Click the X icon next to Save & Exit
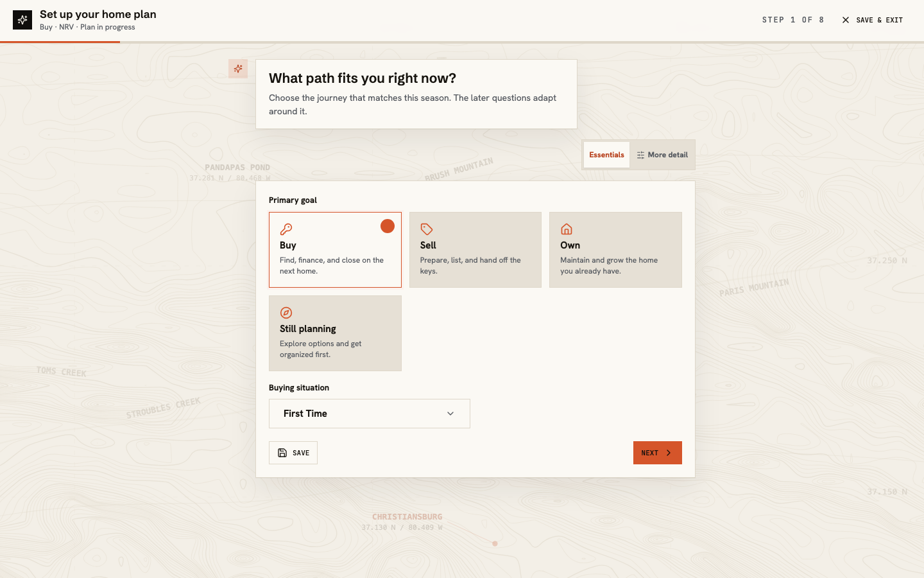Screen dimensions: 924x578 coord(846,20)
